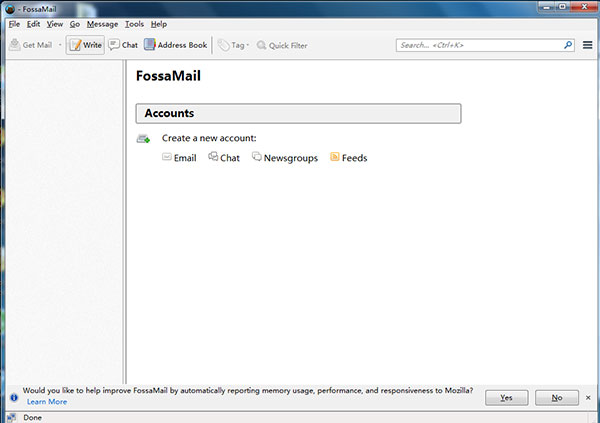Click the online status icon in status bar

pos(11,418)
